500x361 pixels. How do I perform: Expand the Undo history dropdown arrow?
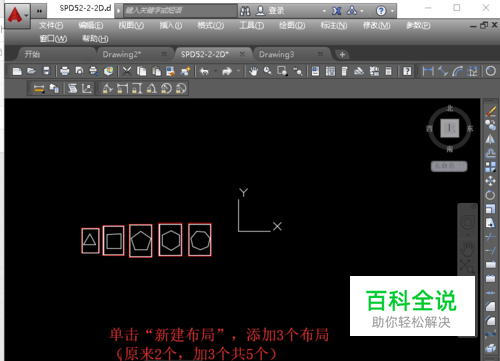216,71
